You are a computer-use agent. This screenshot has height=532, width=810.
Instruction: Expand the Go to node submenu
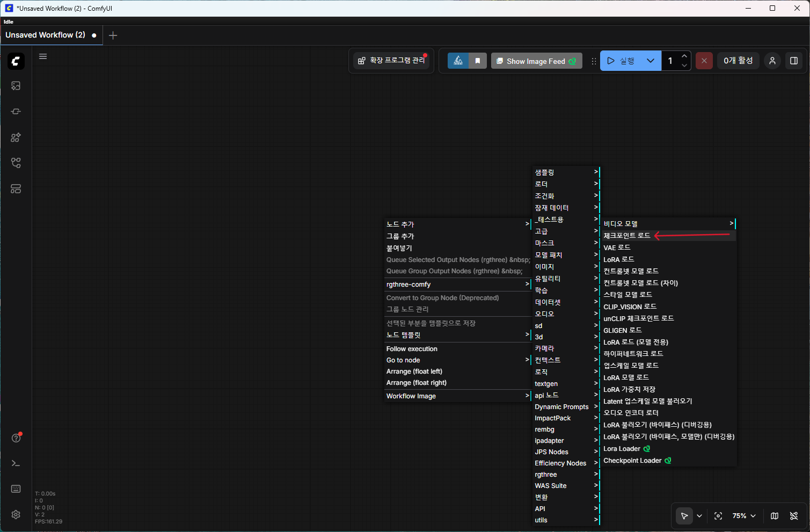[x=458, y=360]
